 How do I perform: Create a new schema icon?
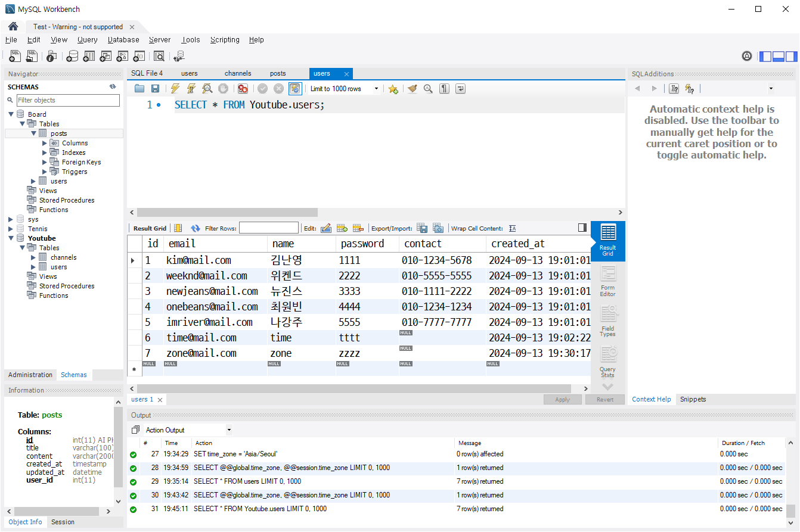pyautogui.click(x=72, y=56)
